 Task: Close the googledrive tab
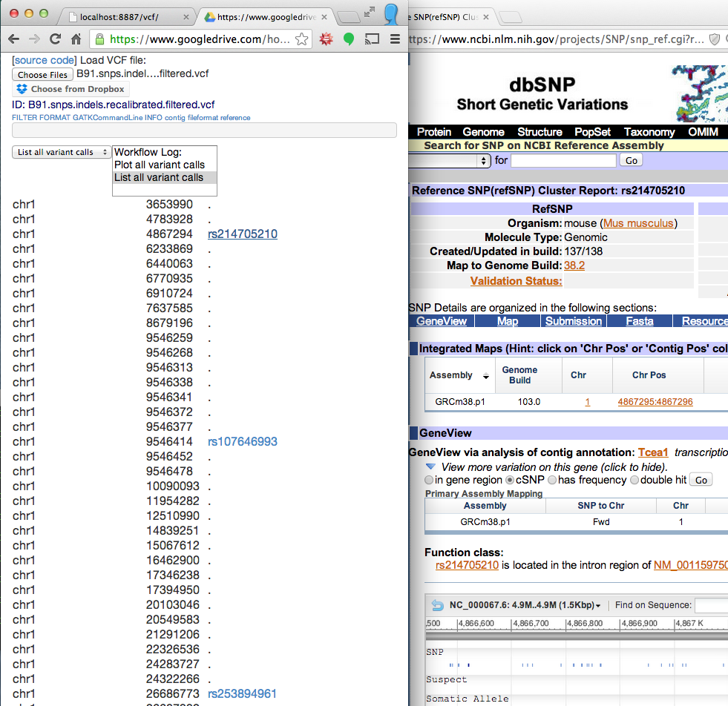point(324,17)
